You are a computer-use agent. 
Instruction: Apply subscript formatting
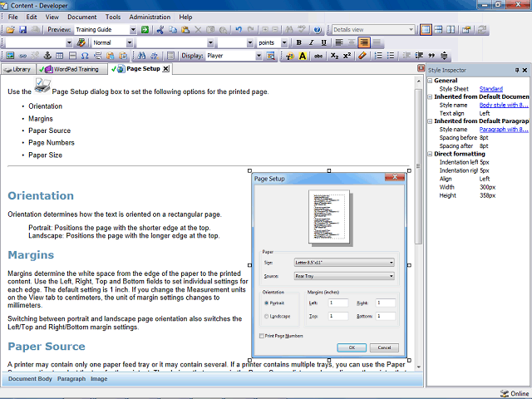334,56
